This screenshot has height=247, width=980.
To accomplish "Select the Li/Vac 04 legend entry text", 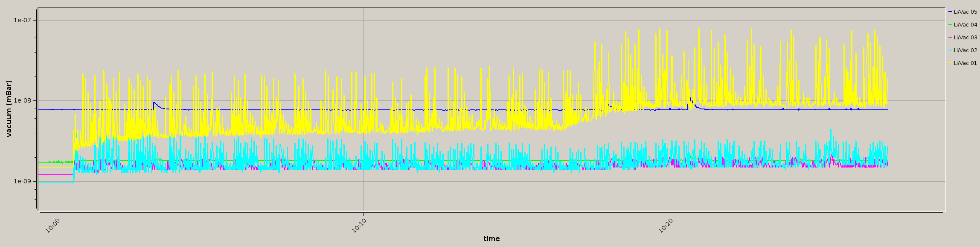I will coord(965,25).
